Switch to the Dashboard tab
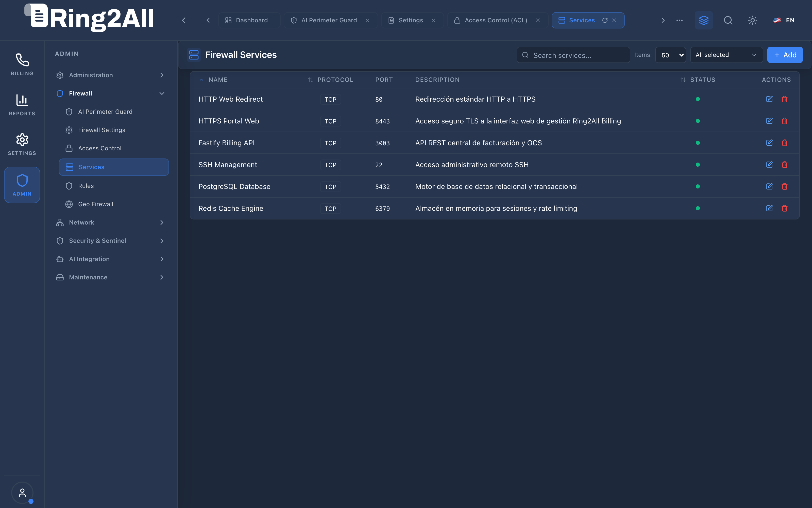The image size is (812, 508). [249, 20]
